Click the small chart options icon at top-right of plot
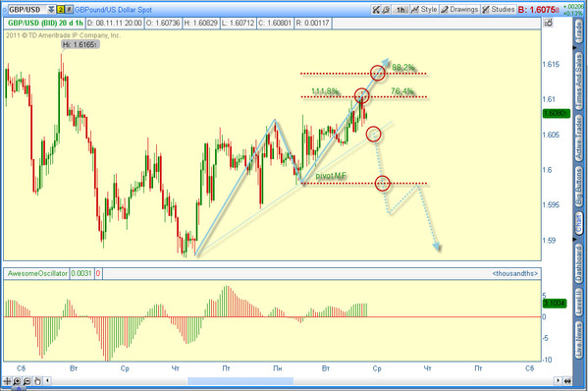This screenshot has width=588, height=391. pos(548,23)
